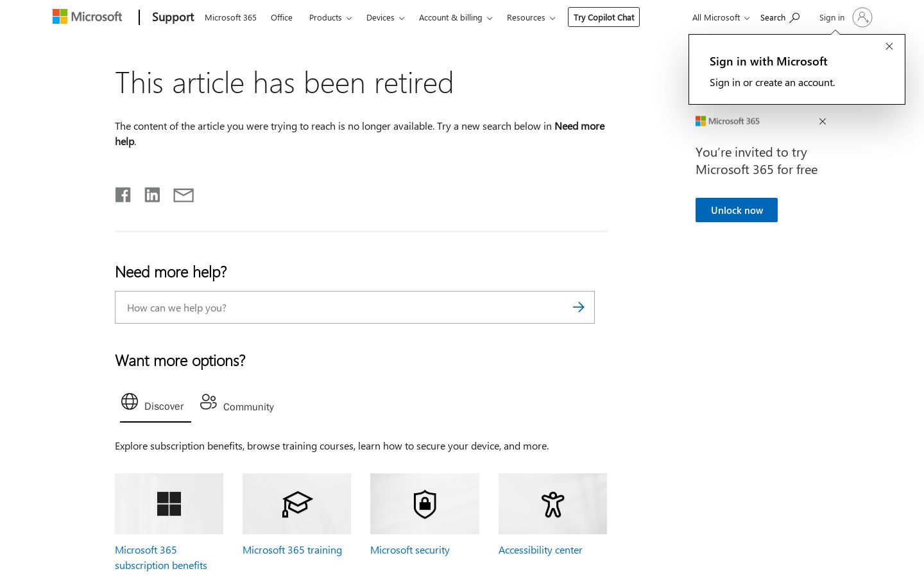Click Try Copilot Chat button
This screenshot has height=578, width=924.
(604, 17)
